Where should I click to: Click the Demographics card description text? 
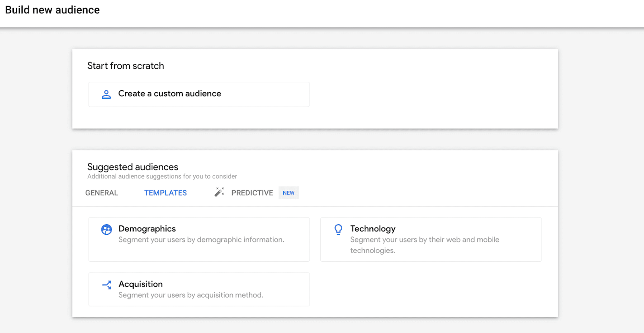tap(201, 240)
